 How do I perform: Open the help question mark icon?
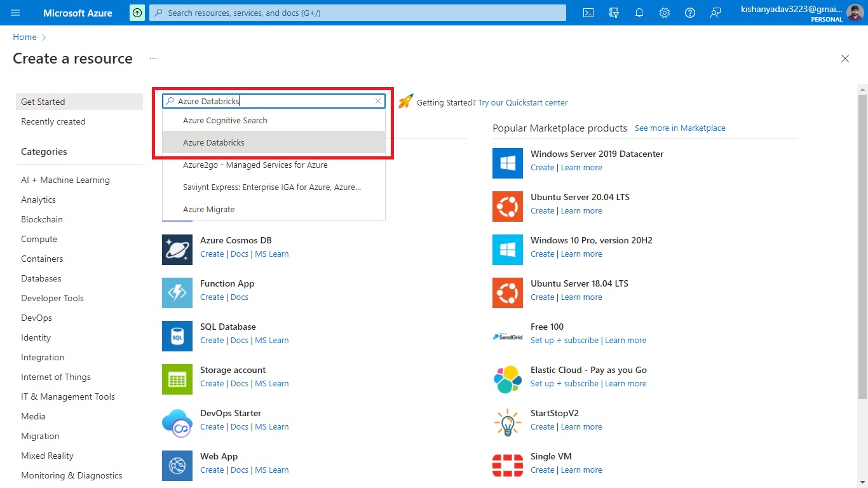[x=690, y=13]
